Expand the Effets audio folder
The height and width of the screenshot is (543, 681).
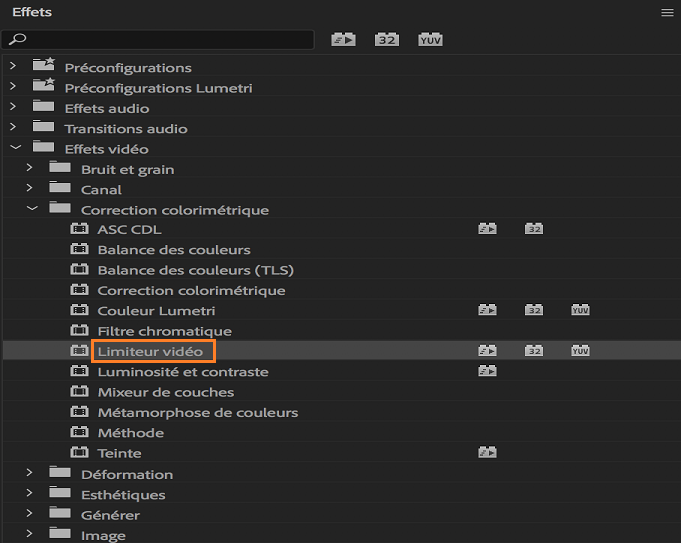point(13,108)
